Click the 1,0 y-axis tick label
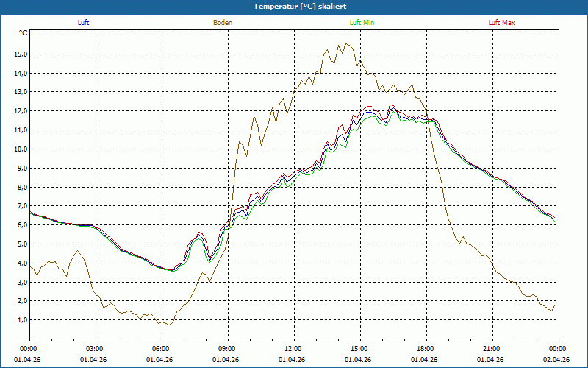Image resolution: width=588 pixels, height=368 pixels. click(x=21, y=320)
